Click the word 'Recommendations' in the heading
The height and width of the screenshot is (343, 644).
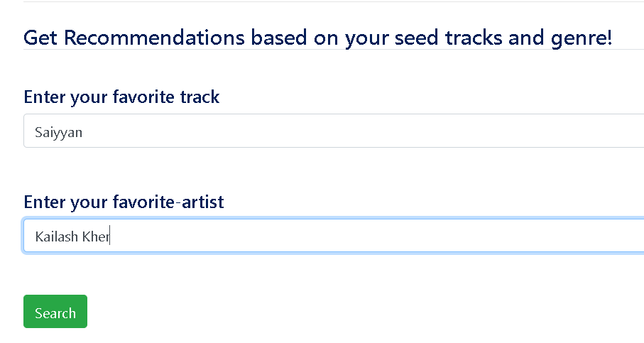pos(154,38)
